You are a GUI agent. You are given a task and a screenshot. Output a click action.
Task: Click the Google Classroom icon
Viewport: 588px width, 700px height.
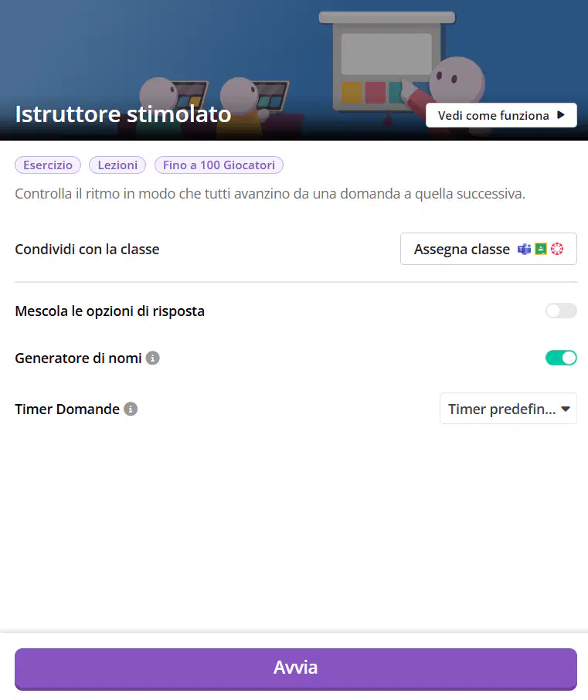coord(541,249)
